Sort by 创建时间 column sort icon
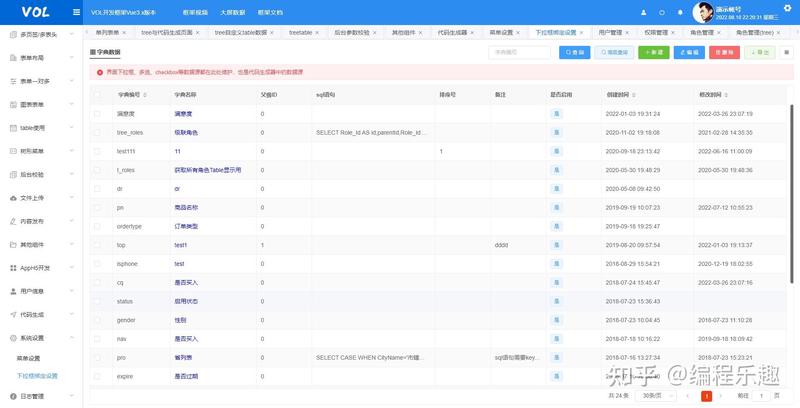This screenshot has width=800, height=408. coord(634,95)
